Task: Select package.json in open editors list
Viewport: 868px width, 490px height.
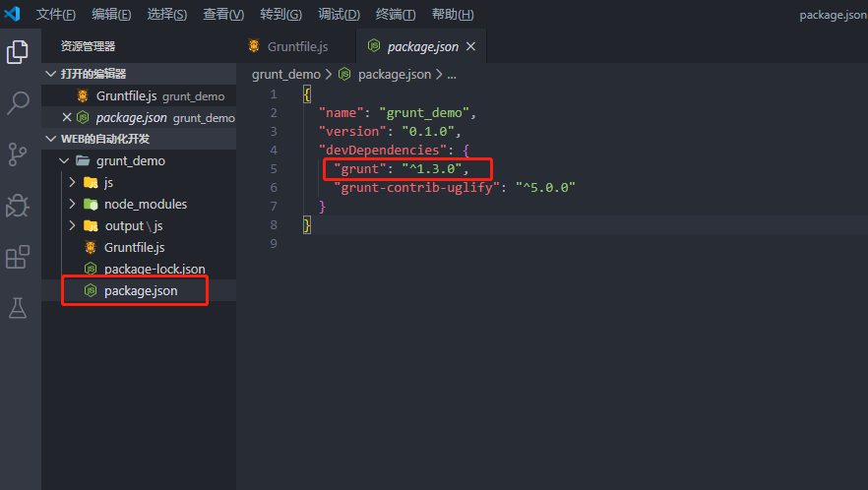Action: (x=139, y=117)
